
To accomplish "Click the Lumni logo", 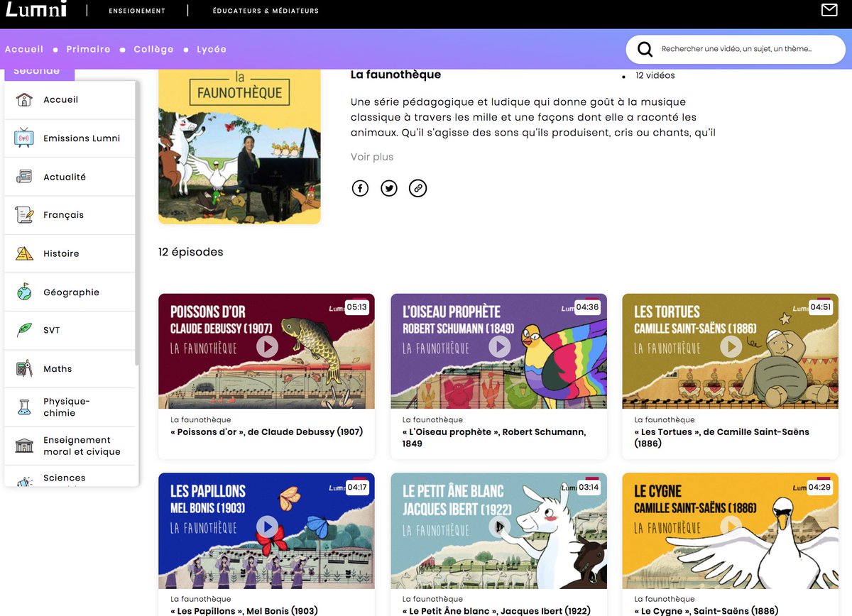I will [35, 9].
